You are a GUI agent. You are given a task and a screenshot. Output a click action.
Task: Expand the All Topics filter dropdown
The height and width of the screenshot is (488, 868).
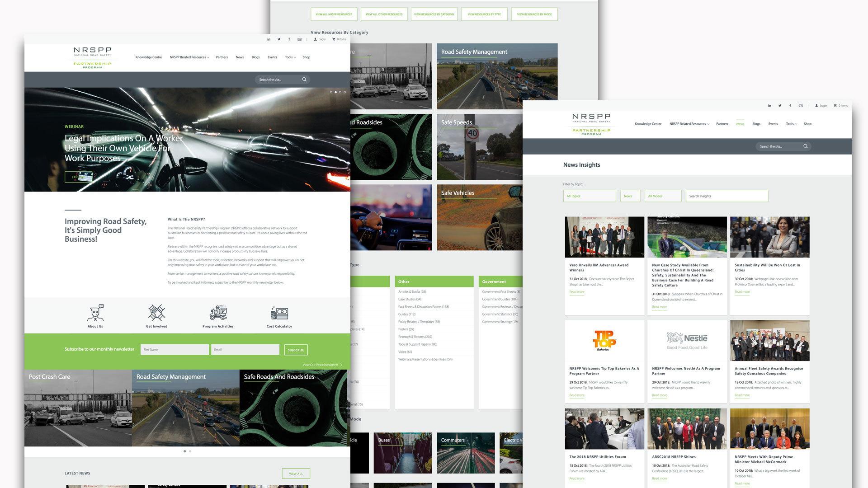point(589,196)
